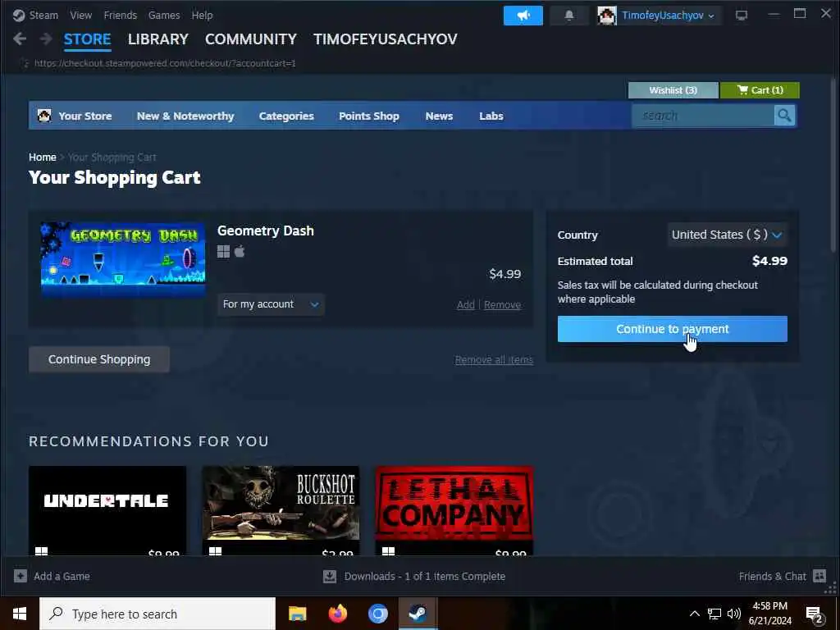Open the Windows Start button
This screenshot has height=630, width=840.
click(20, 614)
